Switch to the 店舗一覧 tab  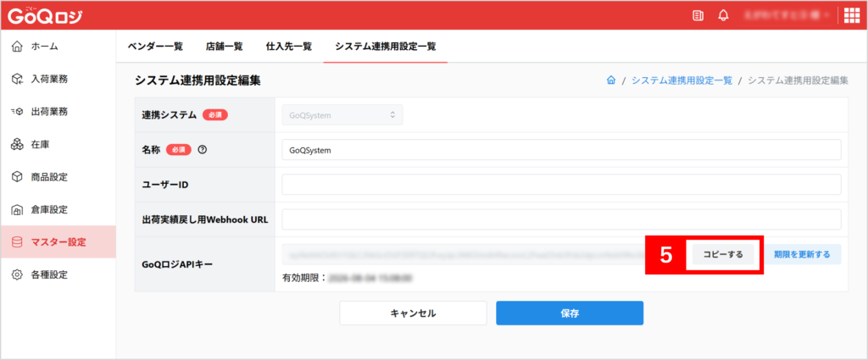point(224,47)
